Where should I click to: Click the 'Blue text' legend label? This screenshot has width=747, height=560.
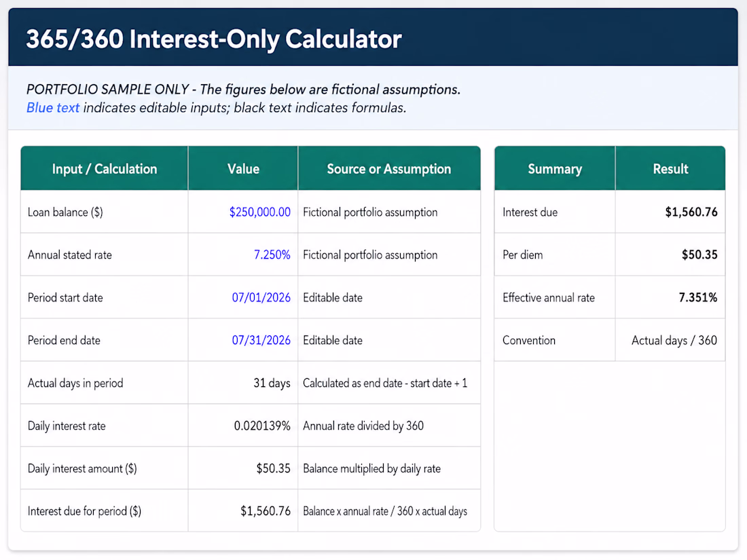[53, 108]
